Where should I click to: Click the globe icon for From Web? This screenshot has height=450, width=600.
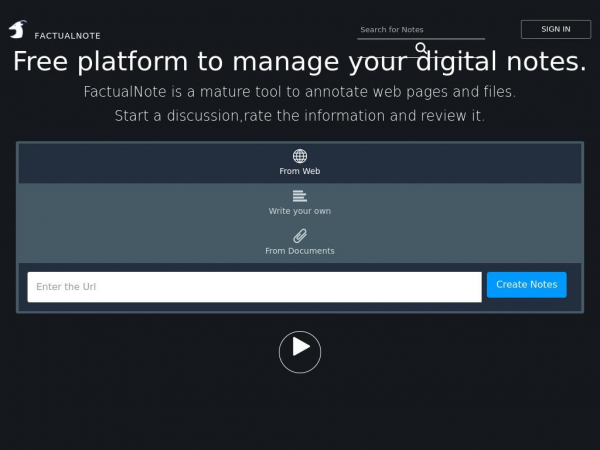pos(300,156)
